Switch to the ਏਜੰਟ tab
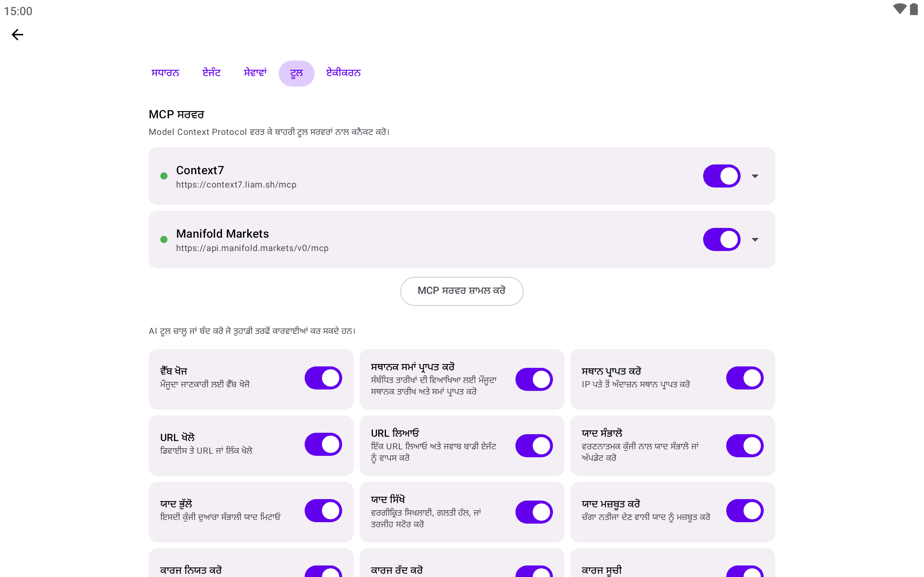This screenshot has height=577, width=924. coord(212,73)
